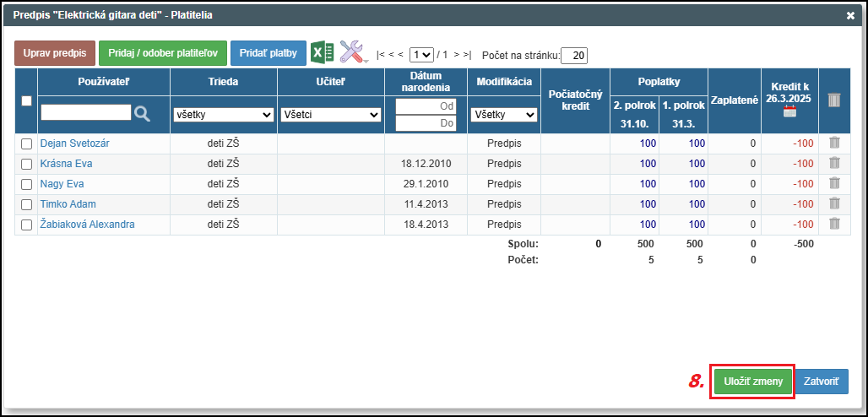Viewport: 868px width, 417px height.
Task: Check the box for Žabiaková Alexandra
Action: (26, 225)
